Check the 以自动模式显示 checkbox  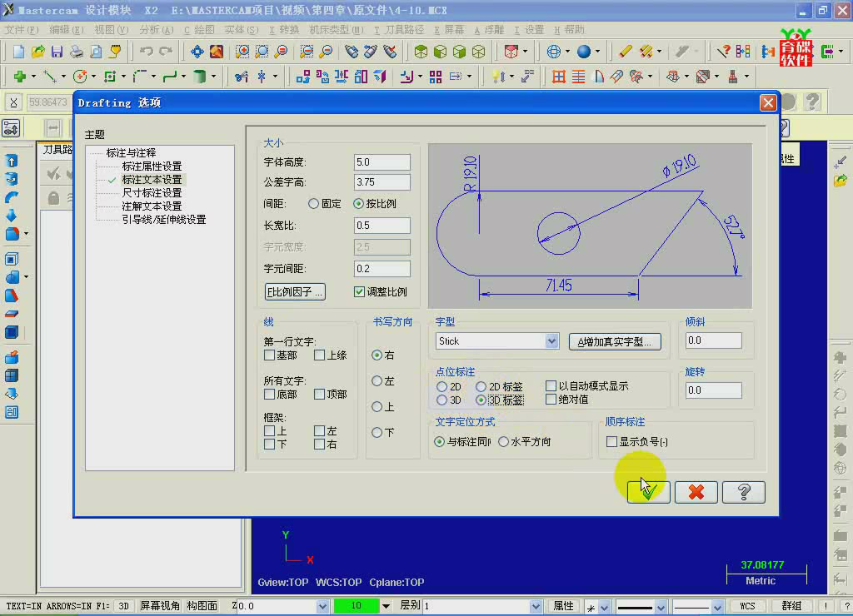click(x=551, y=386)
